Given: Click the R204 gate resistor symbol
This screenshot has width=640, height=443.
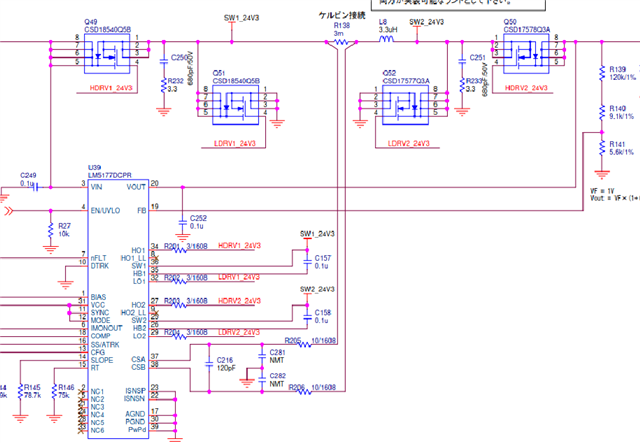Looking at the screenshot, I should click(180, 336).
